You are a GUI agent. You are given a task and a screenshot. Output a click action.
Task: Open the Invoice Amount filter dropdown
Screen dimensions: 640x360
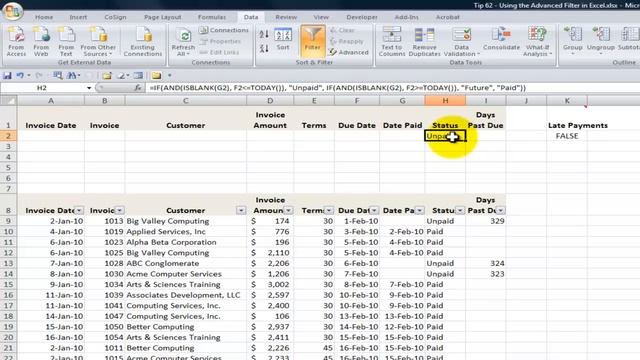[x=288, y=210]
